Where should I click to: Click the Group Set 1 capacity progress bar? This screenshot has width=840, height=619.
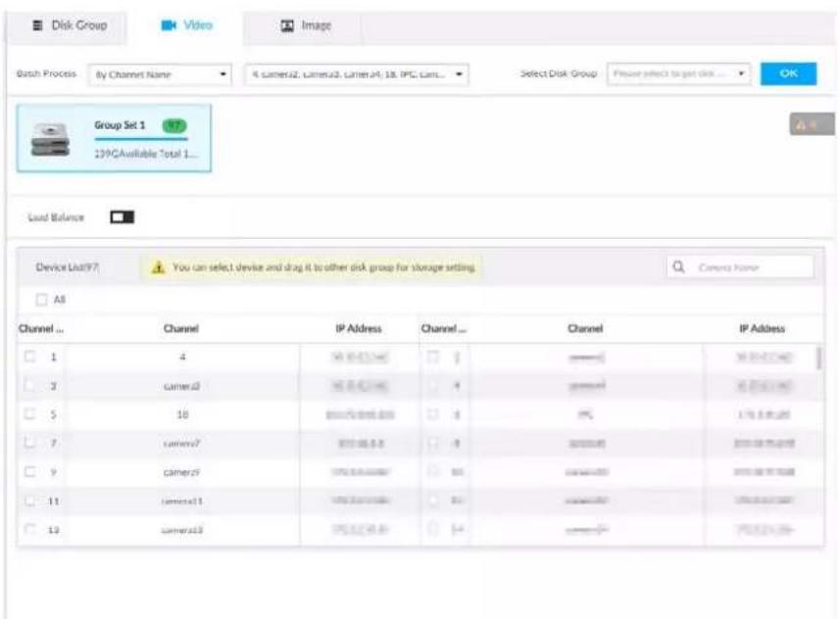[141, 139]
